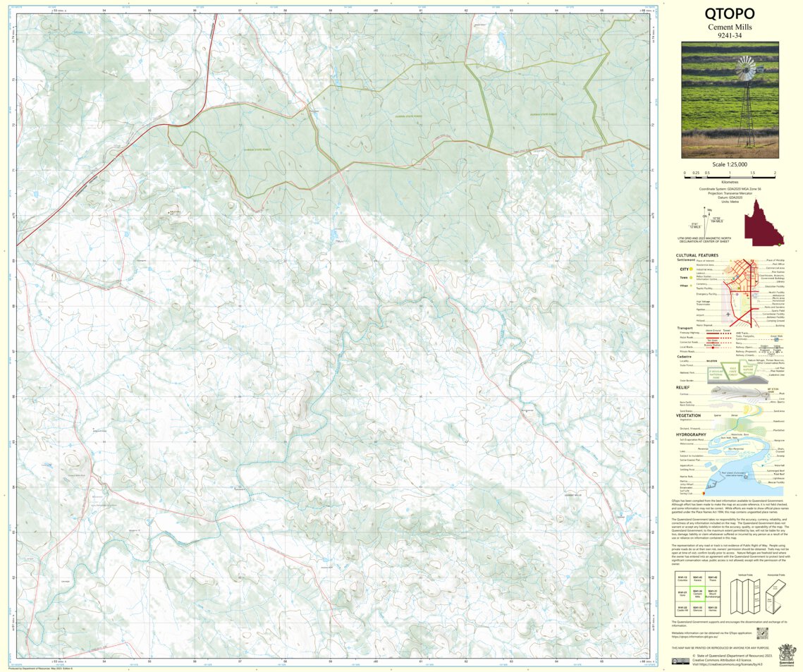The image size is (803, 672).
Task: Click the CULTURAL FEATURES legend heading
Action: (698, 256)
